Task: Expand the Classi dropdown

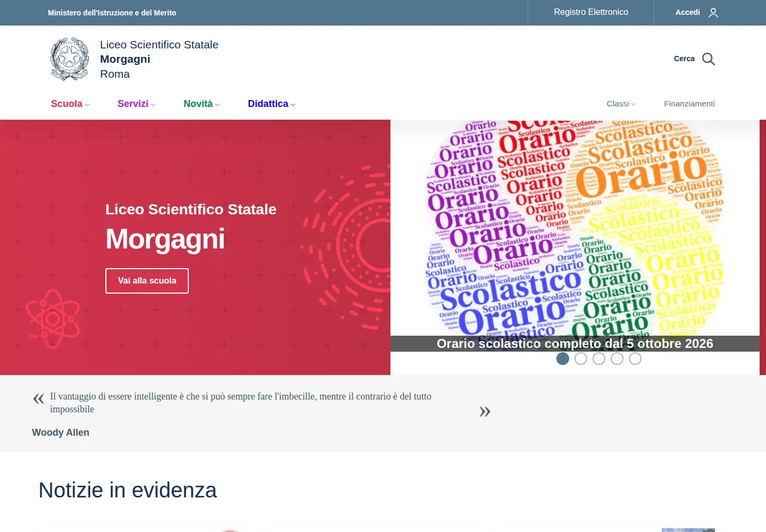Action: 621,104
